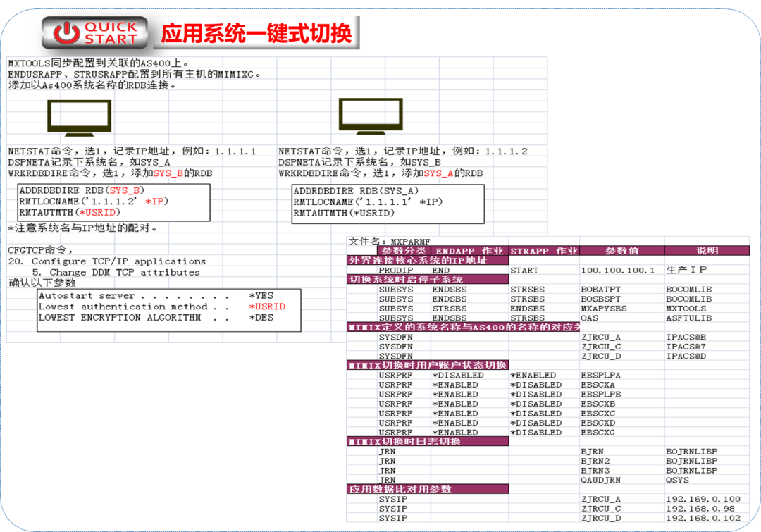This screenshot has width=761, height=532.
Task: Select the 参数分类 column header
Action: 404,251
